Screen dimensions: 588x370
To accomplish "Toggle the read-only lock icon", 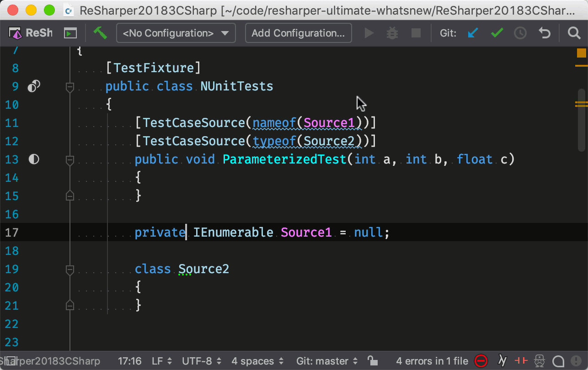I will pos(373,361).
